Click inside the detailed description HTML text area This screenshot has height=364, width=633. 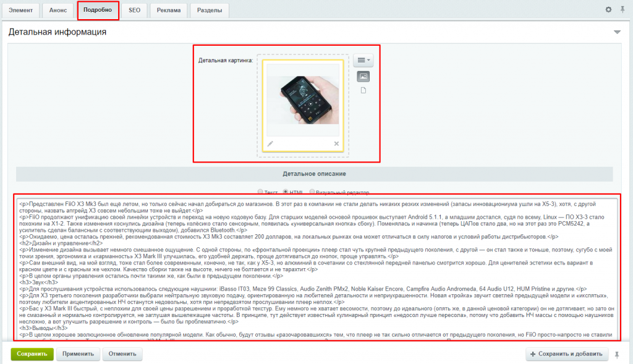click(x=316, y=269)
